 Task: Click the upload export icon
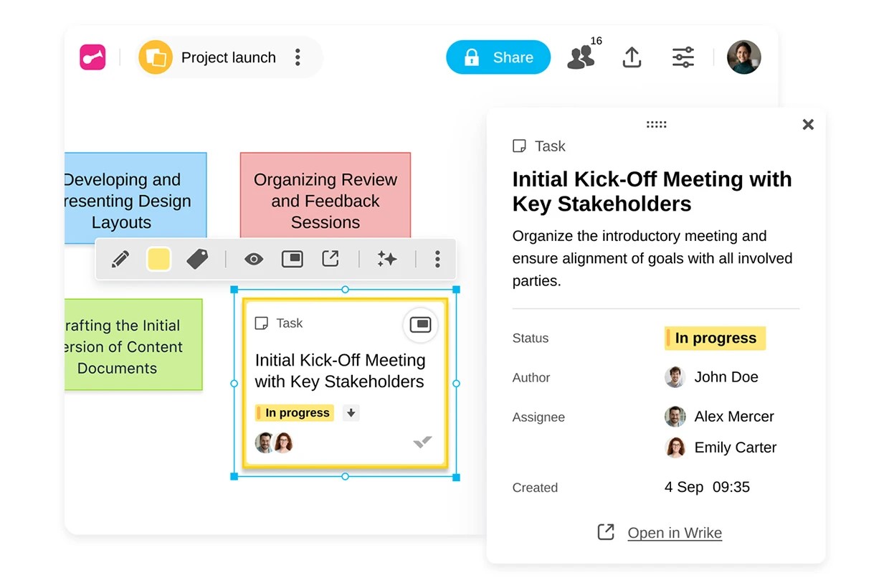[632, 57]
